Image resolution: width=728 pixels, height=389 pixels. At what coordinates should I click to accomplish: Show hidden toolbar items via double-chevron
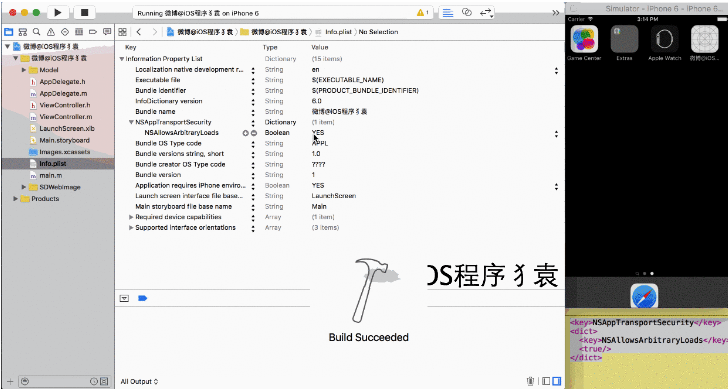point(556,13)
